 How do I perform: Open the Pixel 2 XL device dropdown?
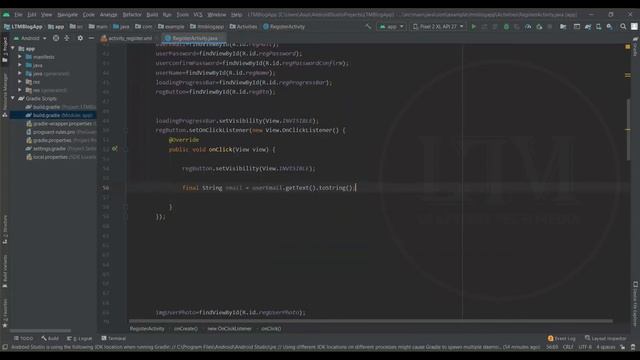(x=438, y=27)
